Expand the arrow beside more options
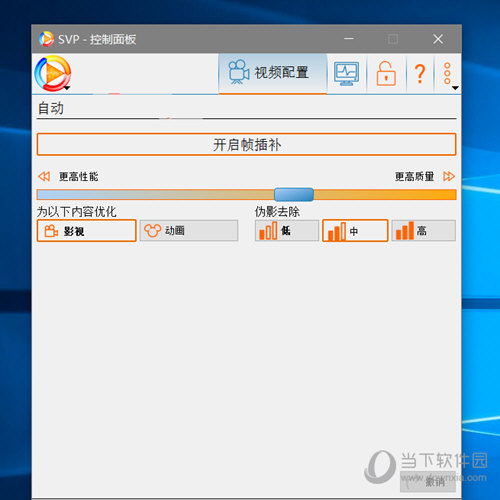Image resolution: width=500 pixels, height=500 pixels. [x=455, y=88]
